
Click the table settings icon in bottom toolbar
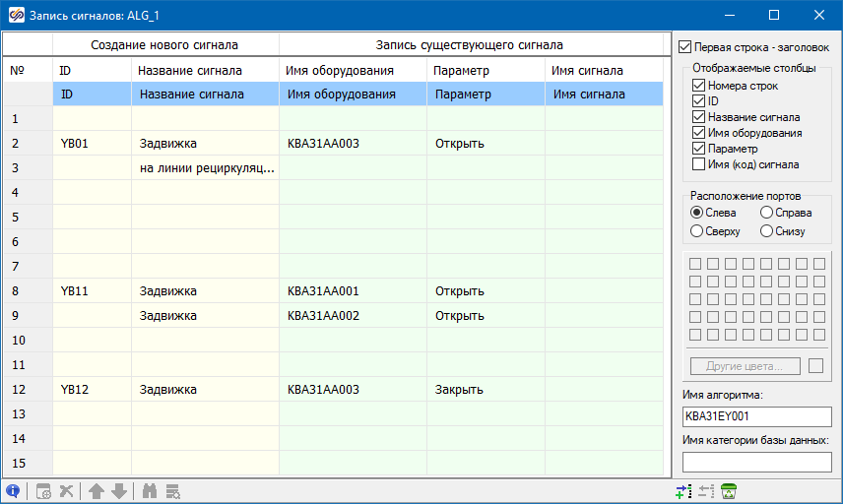pyautogui.click(x=44, y=490)
